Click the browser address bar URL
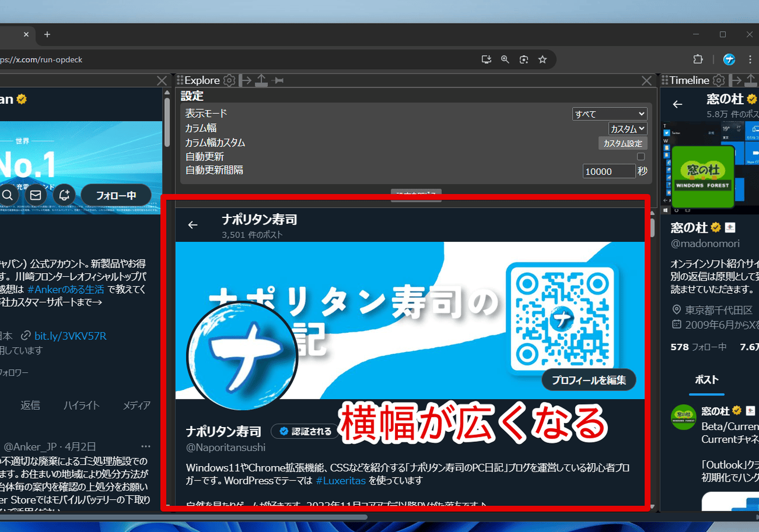Viewport: 759px width, 532px height. tap(41, 59)
